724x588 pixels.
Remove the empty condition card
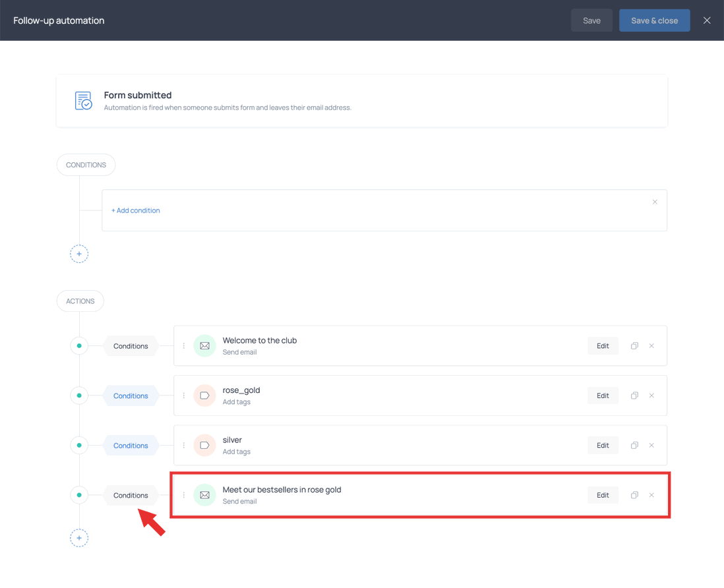pyautogui.click(x=655, y=202)
